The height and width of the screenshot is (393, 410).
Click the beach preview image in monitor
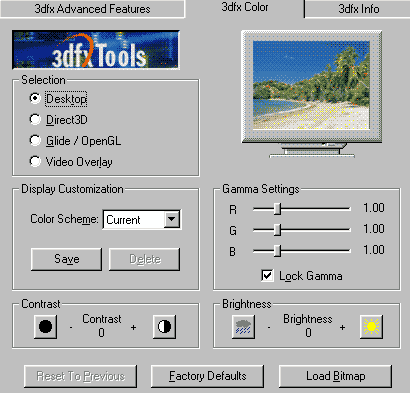(311, 85)
